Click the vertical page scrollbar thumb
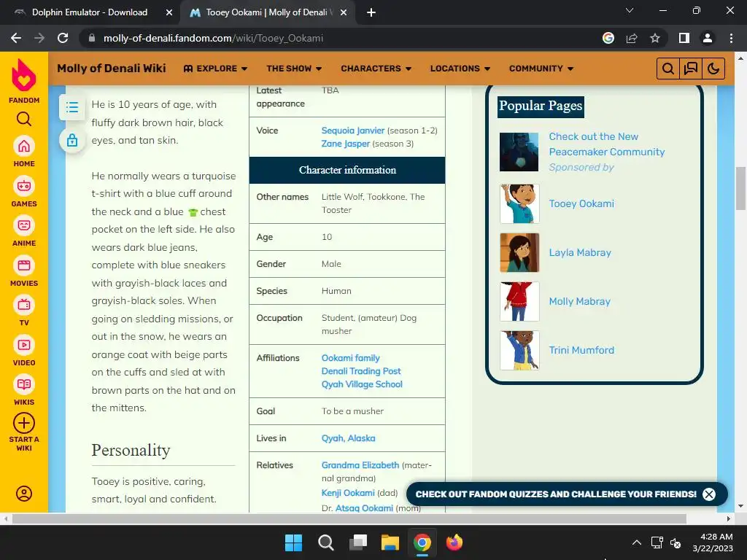 740,188
